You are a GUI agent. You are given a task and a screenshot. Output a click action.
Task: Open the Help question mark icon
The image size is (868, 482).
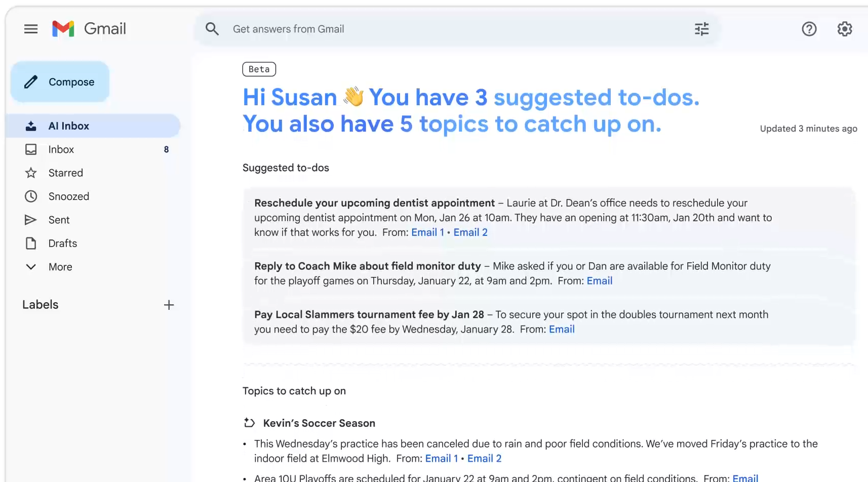click(809, 29)
